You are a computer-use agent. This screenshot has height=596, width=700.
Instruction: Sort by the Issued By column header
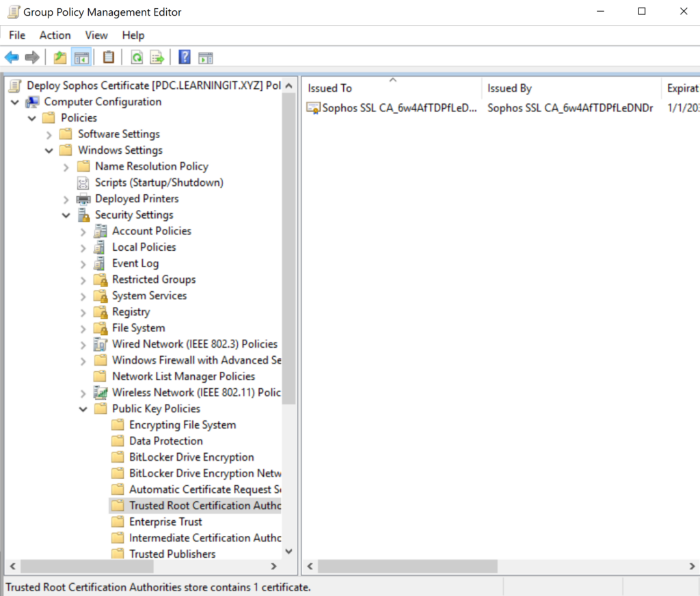571,88
